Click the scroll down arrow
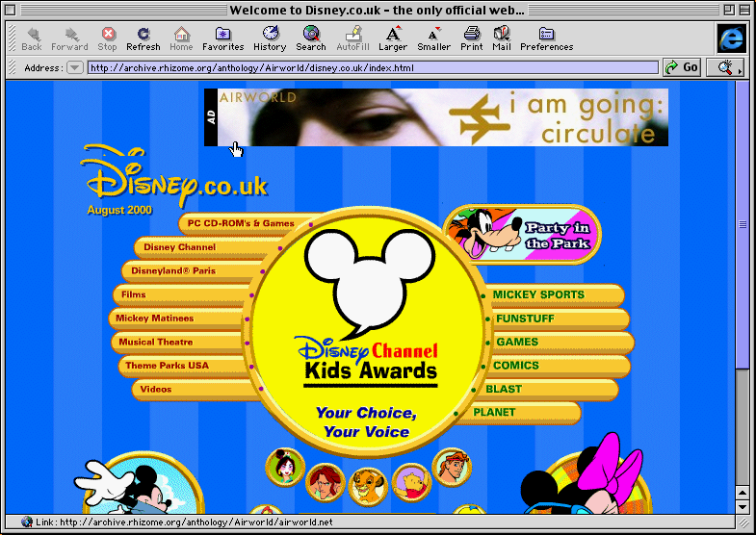 click(x=743, y=506)
